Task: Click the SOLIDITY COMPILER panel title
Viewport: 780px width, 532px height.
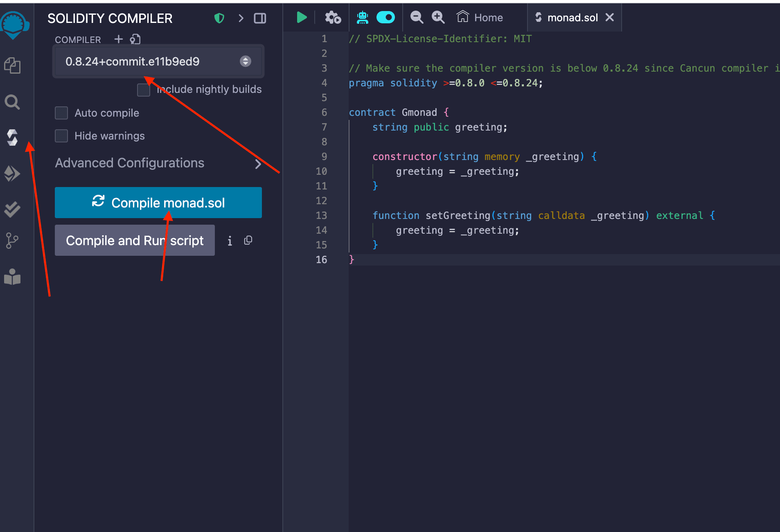Action: (x=110, y=18)
